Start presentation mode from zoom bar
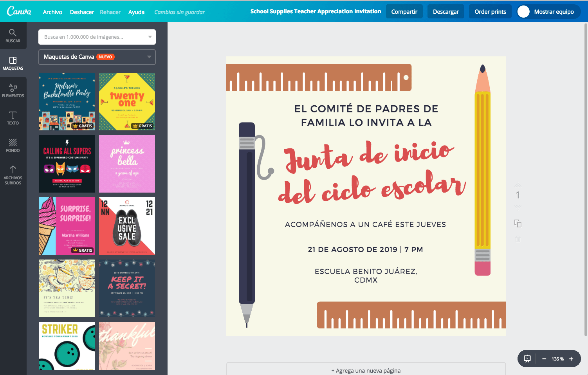 click(x=527, y=359)
